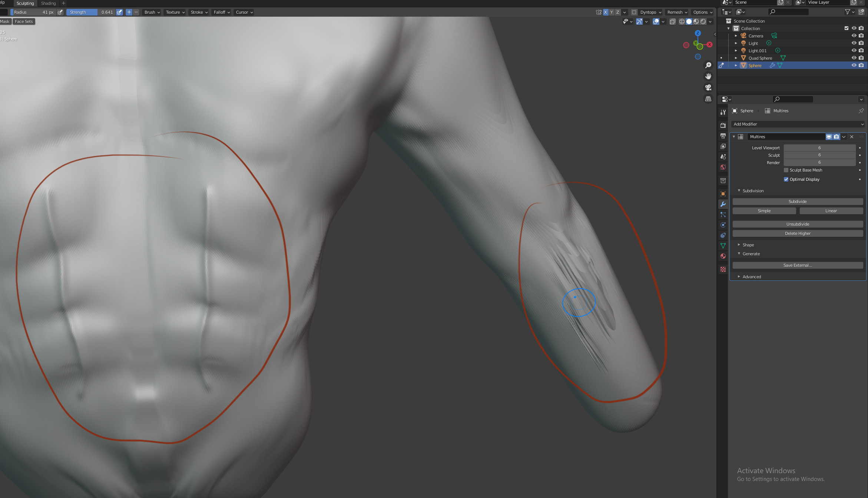Open the Modifiers wrench properties tab
This screenshot has width=868, height=498.
723,204
